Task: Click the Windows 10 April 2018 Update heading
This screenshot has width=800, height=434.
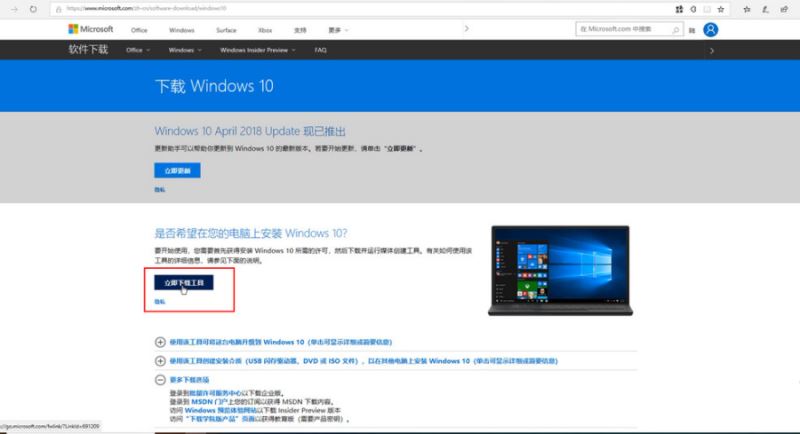Action: coord(250,131)
